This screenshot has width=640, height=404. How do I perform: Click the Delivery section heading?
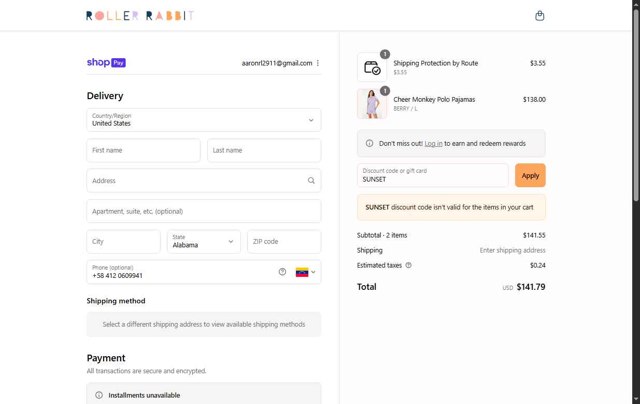105,96
